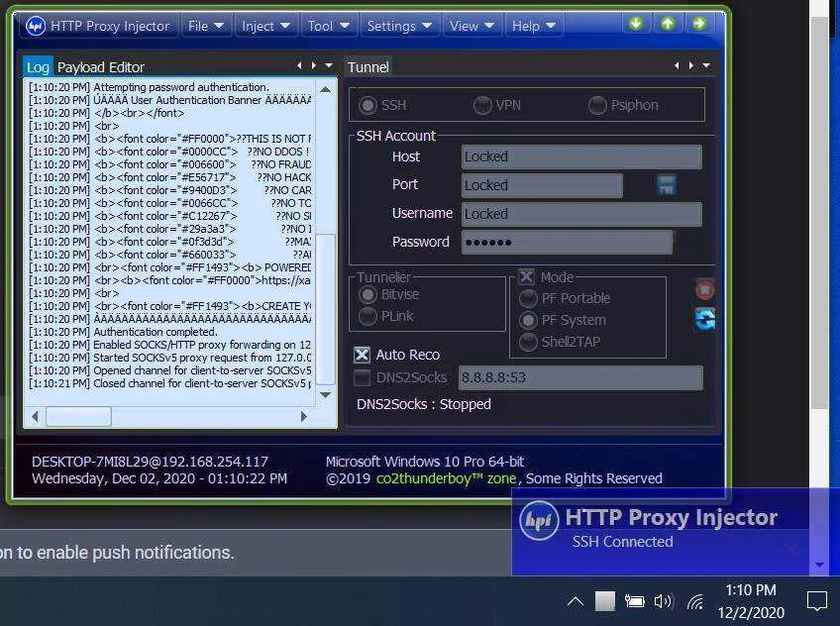
Task: Select the Tunnel tab
Action: [368, 67]
